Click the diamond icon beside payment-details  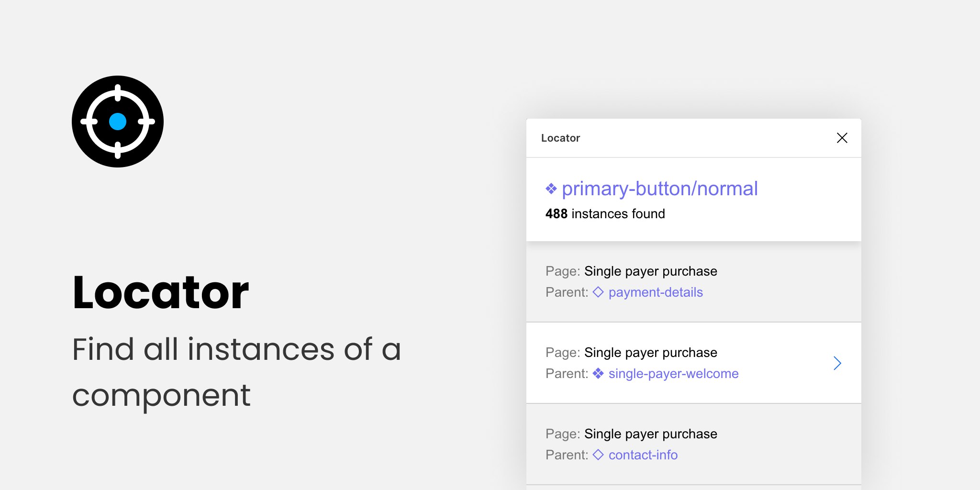pyautogui.click(x=598, y=292)
